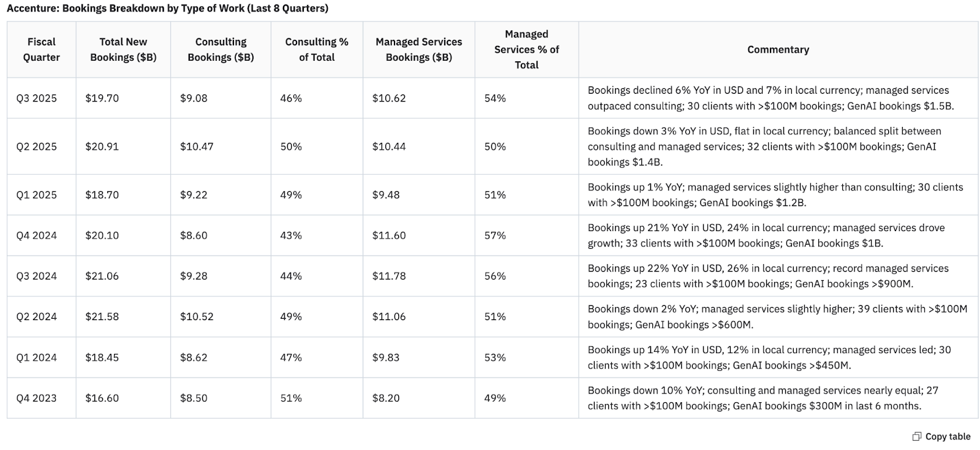Select the Fiscal Quarter column header
Screen dimensions: 980x450
point(41,50)
